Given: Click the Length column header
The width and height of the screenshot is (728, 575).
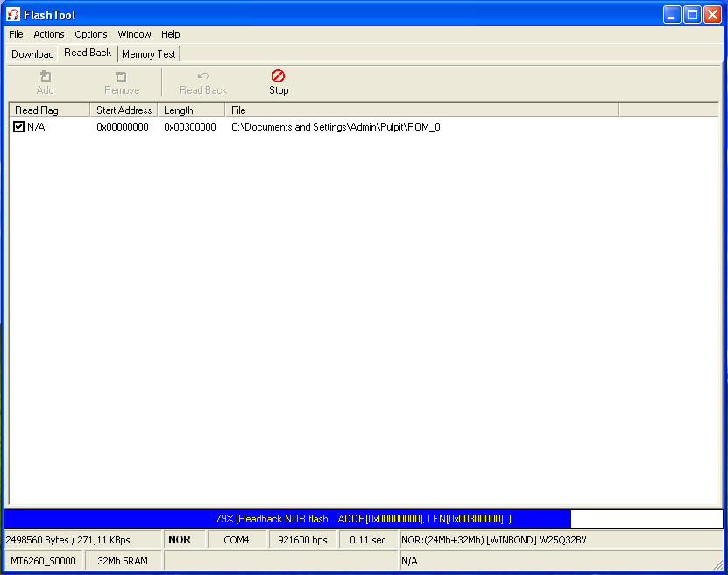Looking at the screenshot, I should coord(191,110).
